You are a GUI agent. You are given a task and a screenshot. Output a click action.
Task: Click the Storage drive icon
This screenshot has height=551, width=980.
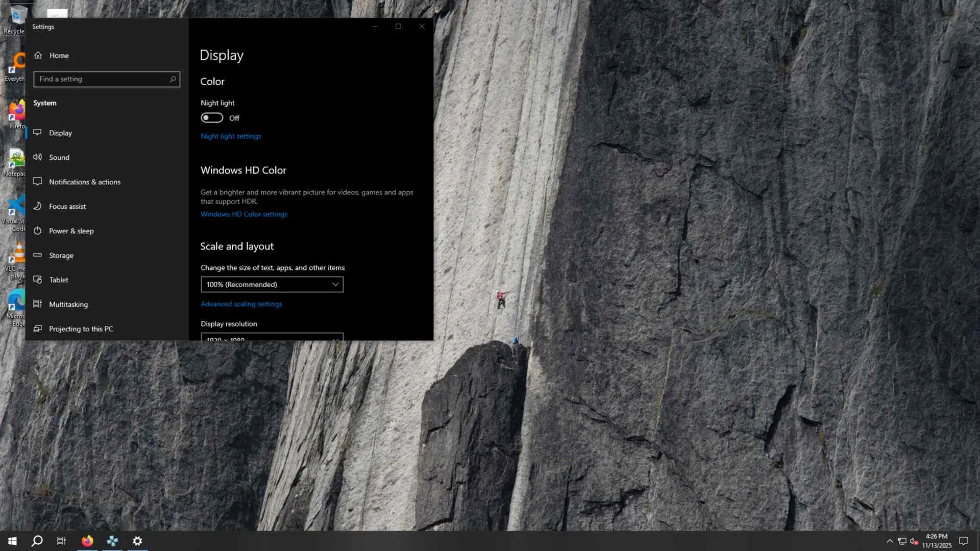pos(37,255)
